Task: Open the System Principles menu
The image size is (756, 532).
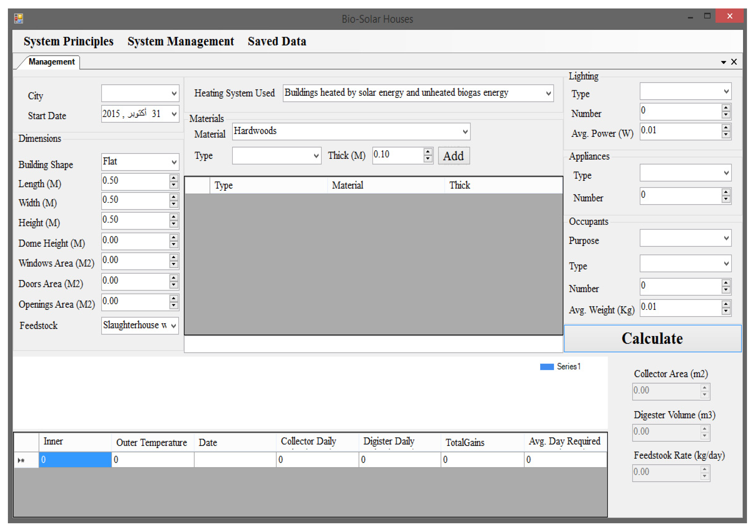Action: pyautogui.click(x=69, y=41)
